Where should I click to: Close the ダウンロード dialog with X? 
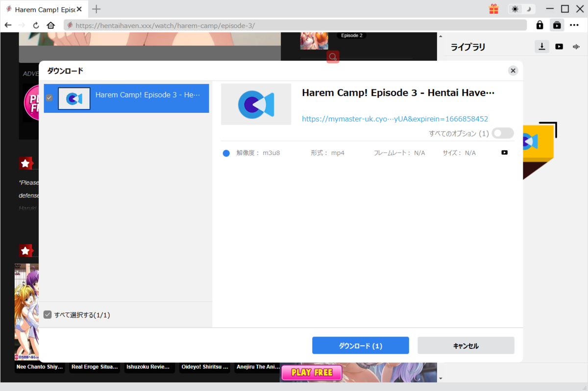[x=513, y=71]
